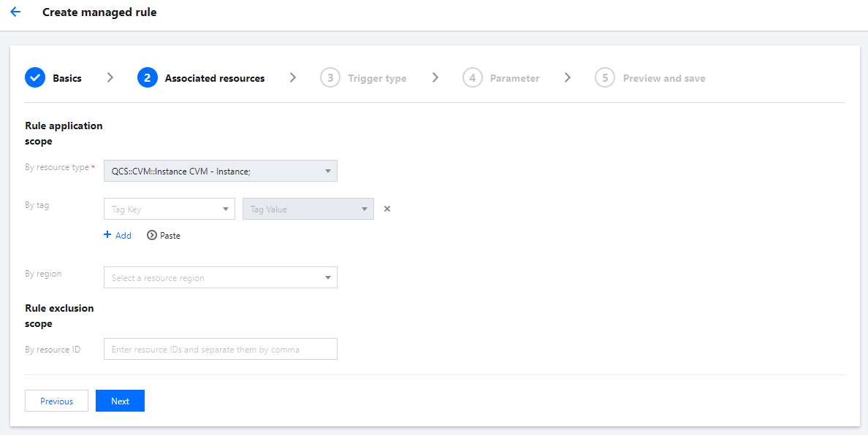Open the resource region dropdown
The image size is (868, 435).
tap(221, 277)
